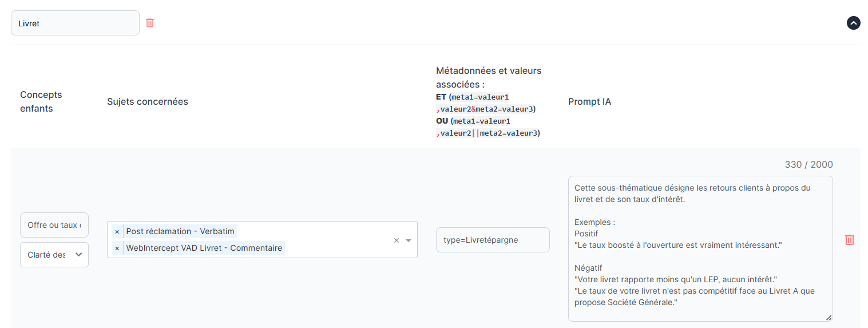Remove the "Post réclamation - Verbatim" tag
Image resolution: width=868 pixels, height=328 pixels.
117,231
